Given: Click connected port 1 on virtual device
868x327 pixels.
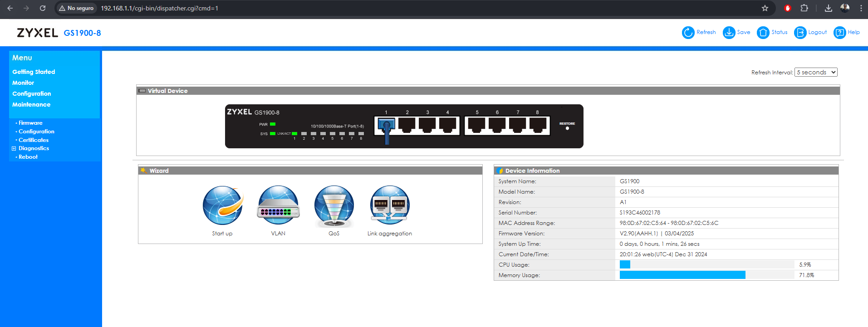Looking at the screenshot, I should (x=387, y=125).
